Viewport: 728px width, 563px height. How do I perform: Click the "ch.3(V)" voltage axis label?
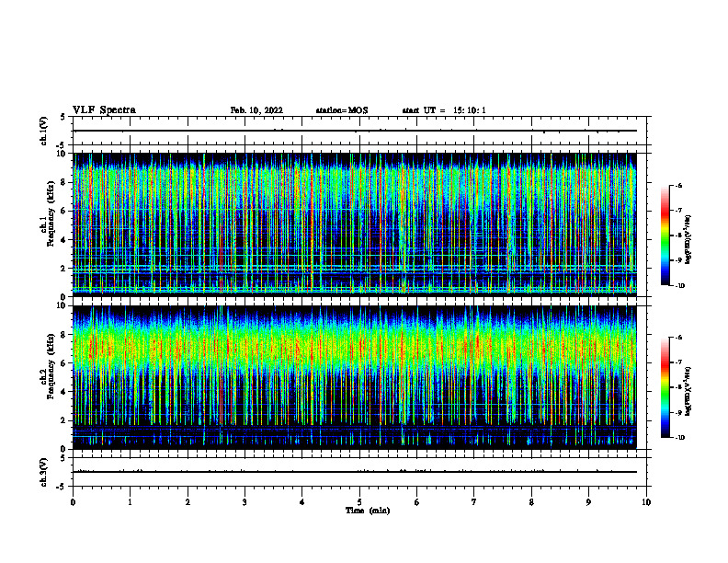[x=43, y=472]
